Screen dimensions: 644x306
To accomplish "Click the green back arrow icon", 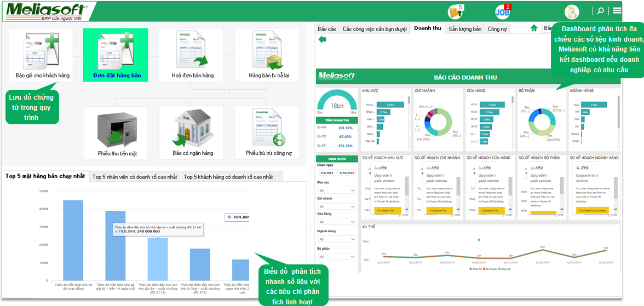I will point(323,39).
